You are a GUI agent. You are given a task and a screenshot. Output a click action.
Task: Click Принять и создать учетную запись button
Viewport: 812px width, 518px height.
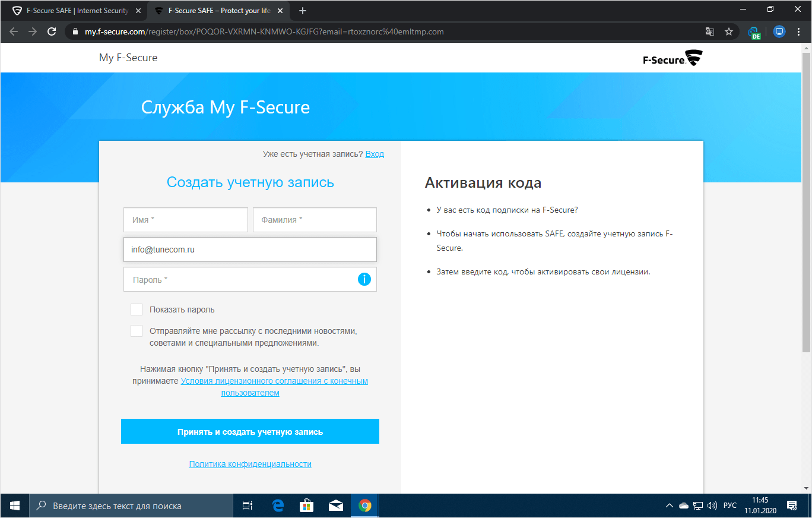click(x=250, y=431)
